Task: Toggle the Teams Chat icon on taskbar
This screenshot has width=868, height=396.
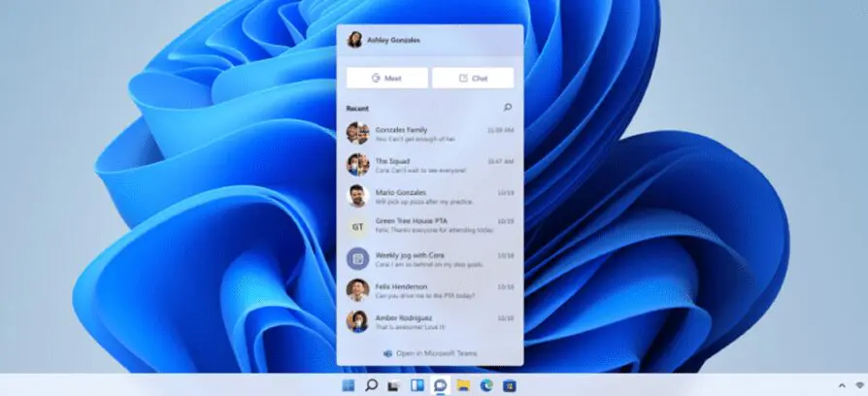Action: coord(440,385)
